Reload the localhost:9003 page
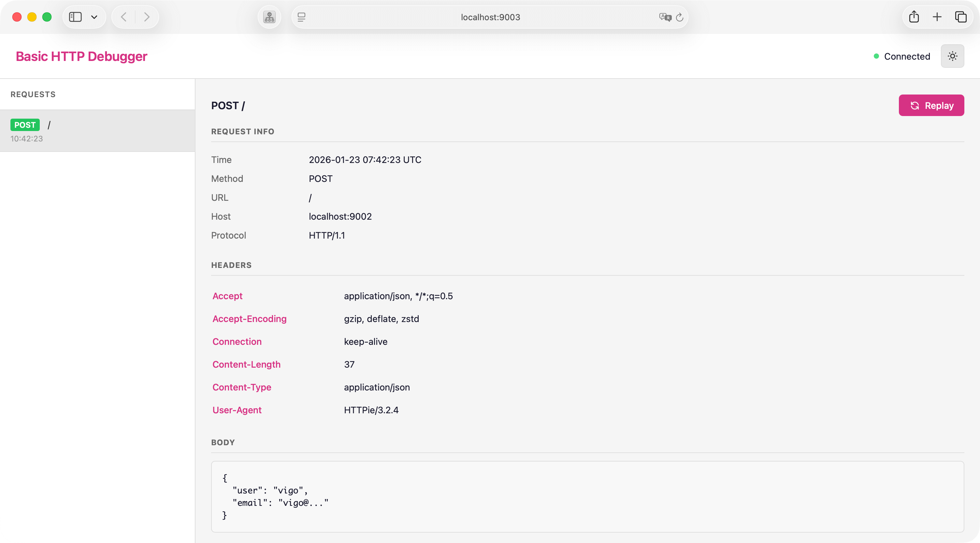The height and width of the screenshot is (543, 980). tap(680, 17)
